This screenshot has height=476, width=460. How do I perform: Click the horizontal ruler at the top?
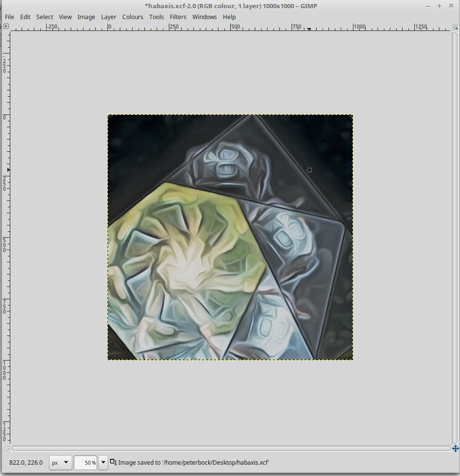[x=231, y=27]
